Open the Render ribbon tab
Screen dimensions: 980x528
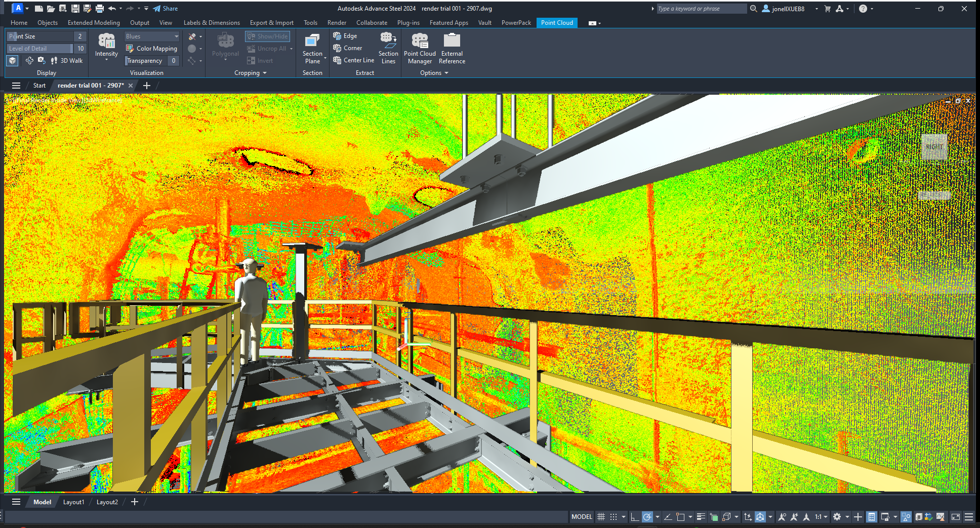point(337,23)
